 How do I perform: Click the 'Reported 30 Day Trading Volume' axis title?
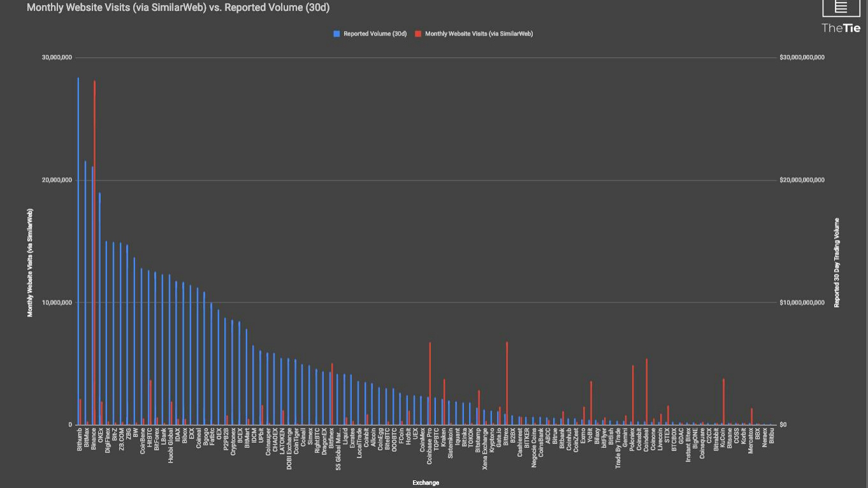(837, 262)
